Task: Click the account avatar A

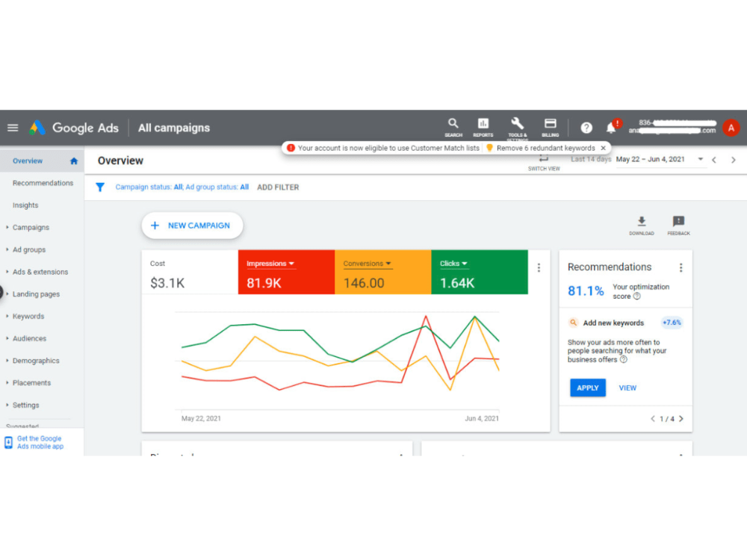Action: point(731,128)
